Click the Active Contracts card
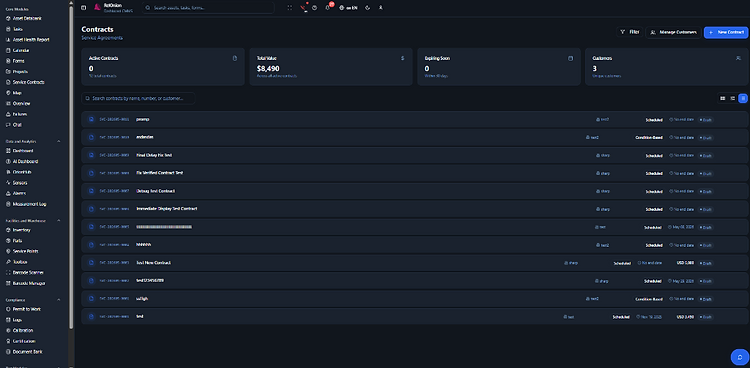The image size is (750, 368). (x=163, y=67)
